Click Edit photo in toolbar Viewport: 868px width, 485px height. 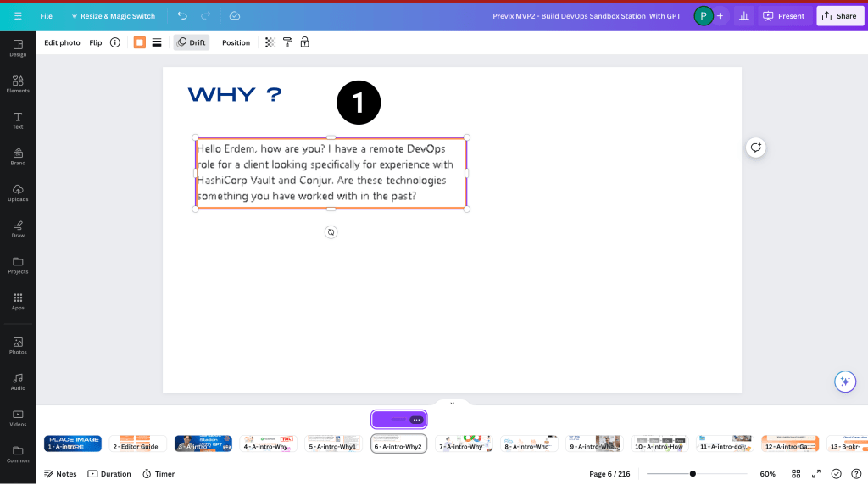[x=62, y=42]
